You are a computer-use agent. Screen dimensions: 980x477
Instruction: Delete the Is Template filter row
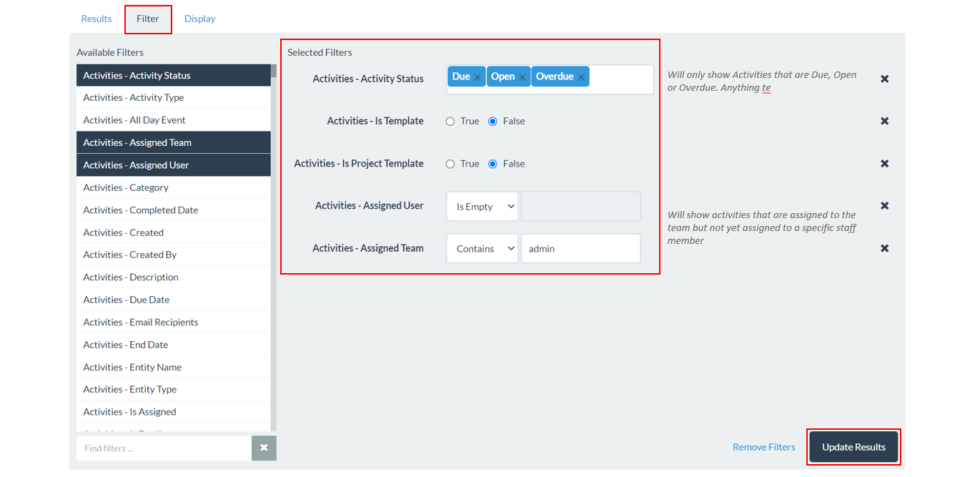tap(884, 121)
